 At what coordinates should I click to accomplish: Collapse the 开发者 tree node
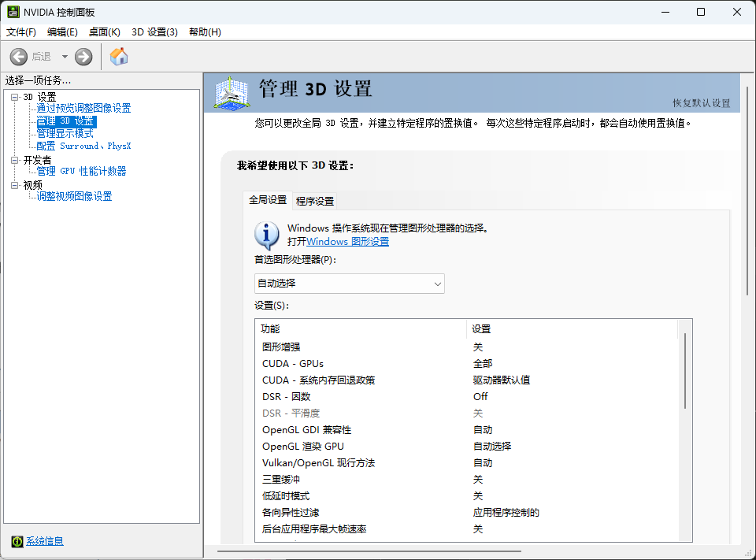(x=15, y=160)
